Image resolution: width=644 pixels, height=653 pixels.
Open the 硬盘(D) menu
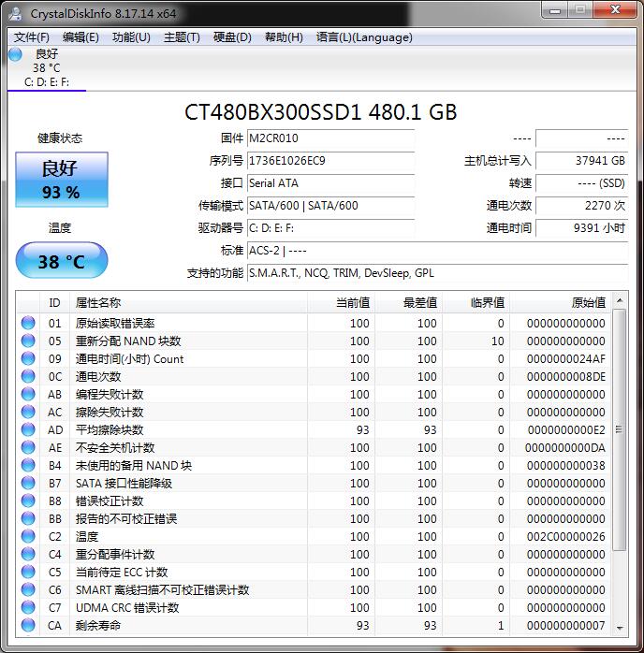pos(232,37)
